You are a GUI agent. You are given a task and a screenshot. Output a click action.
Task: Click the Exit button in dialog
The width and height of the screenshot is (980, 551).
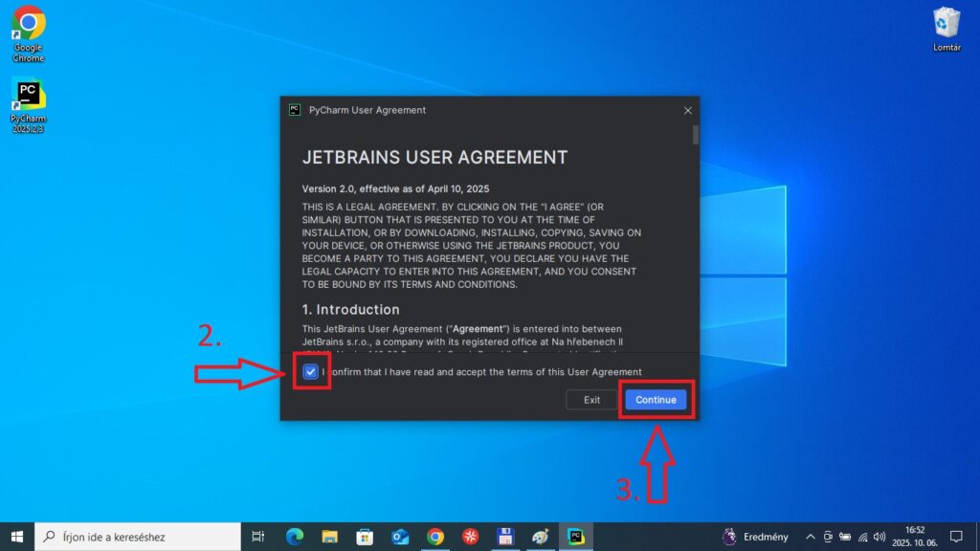pyautogui.click(x=591, y=400)
